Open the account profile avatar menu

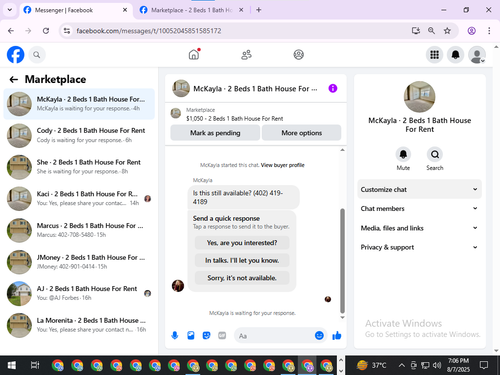tap(477, 55)
